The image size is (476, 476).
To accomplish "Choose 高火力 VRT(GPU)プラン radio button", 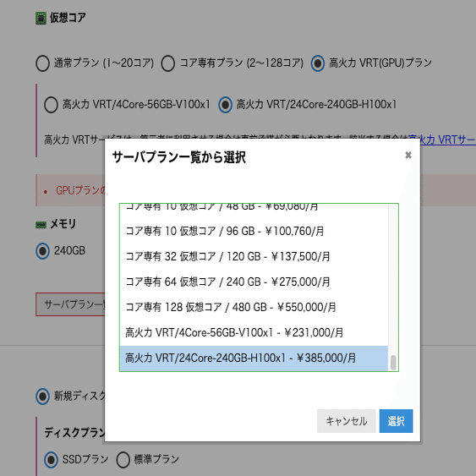I will point(318,63).
